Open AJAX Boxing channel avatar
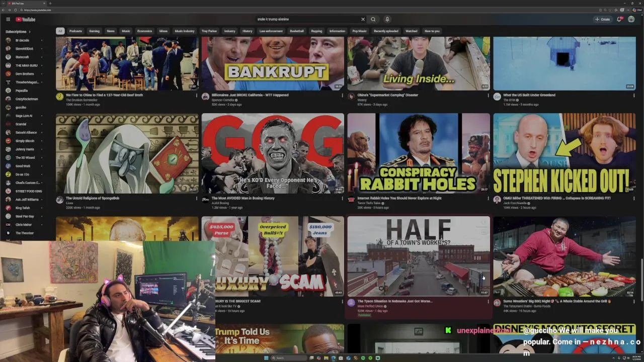 pyautogui.click(x=205, y=200)
